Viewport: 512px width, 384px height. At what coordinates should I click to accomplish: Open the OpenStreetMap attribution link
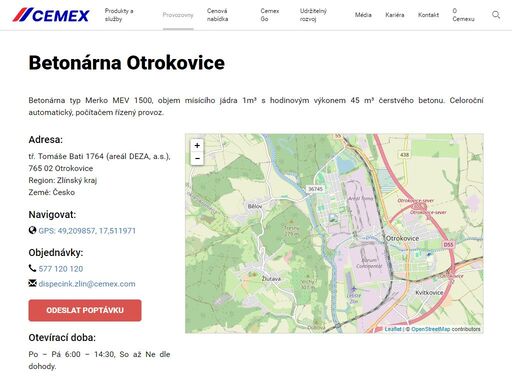click(430, 329)
